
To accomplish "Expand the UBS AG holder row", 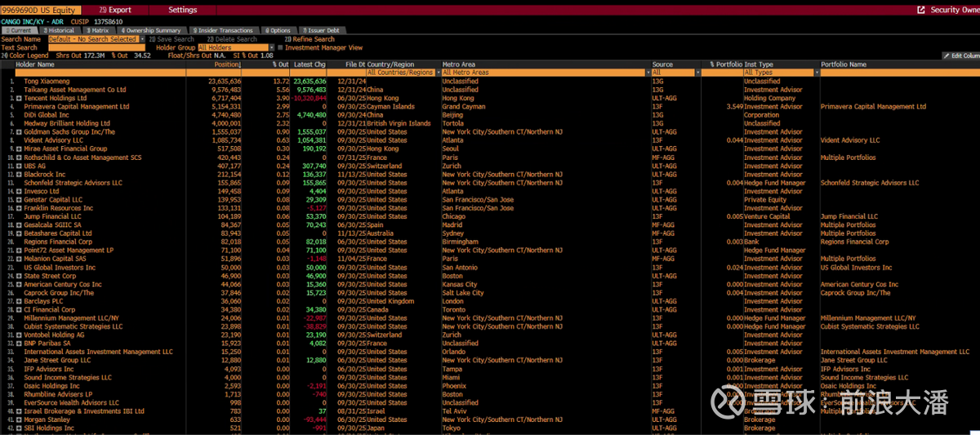I will [x=19, y=166].
